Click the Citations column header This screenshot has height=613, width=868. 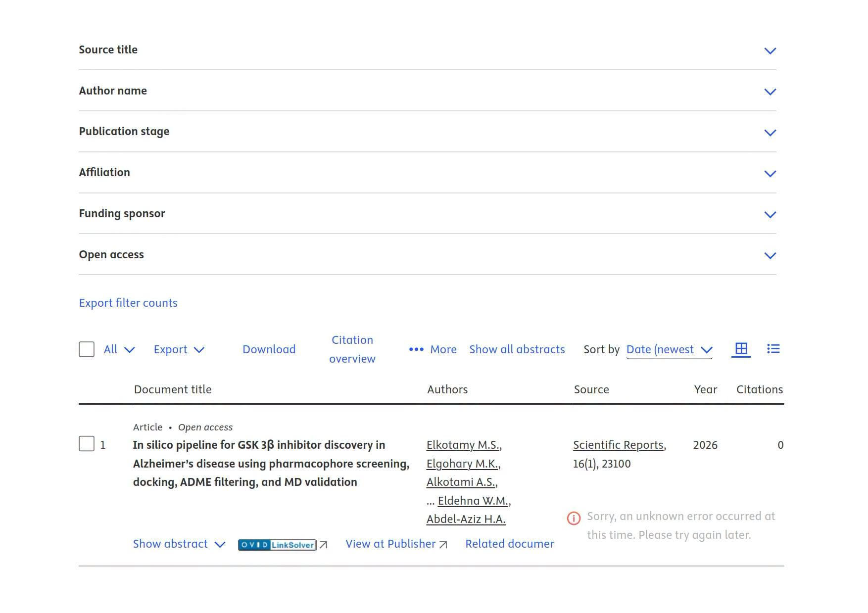tap(760, 390)
